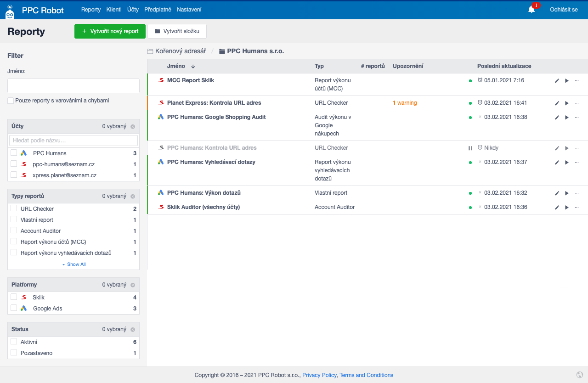Check the Aktivní status filter
This screenshot has height=383, width=588.
[14, 342]
